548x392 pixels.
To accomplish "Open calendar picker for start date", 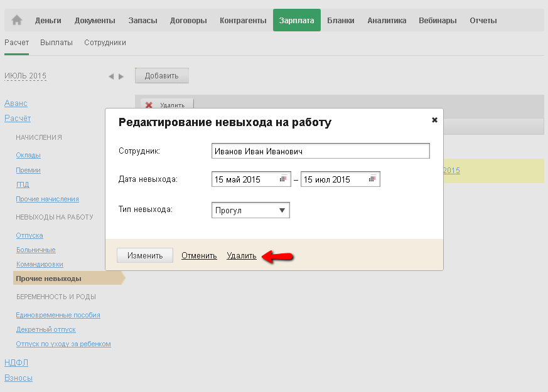I will click(283, 179).
